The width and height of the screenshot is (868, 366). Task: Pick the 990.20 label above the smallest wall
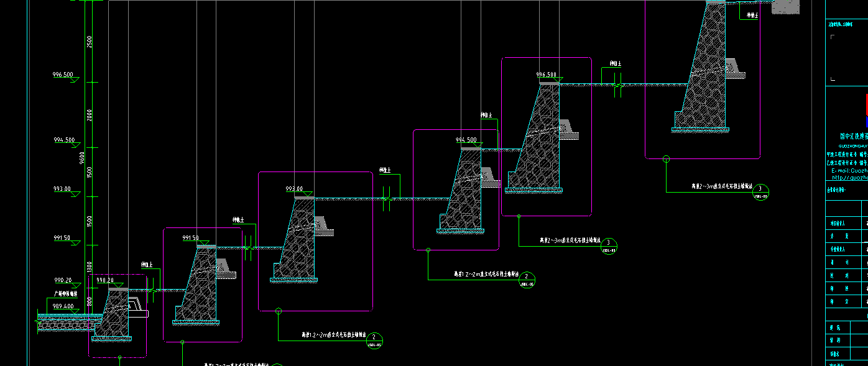coord(105,280)
